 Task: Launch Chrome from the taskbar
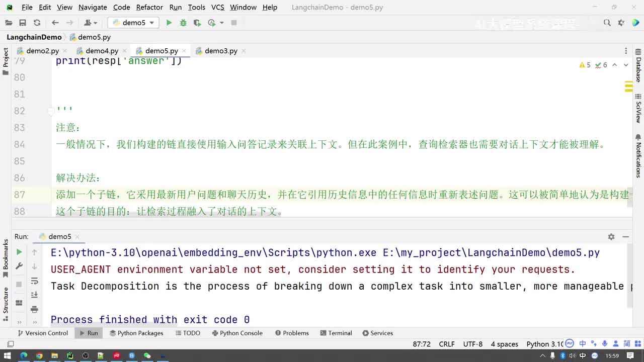39,355
